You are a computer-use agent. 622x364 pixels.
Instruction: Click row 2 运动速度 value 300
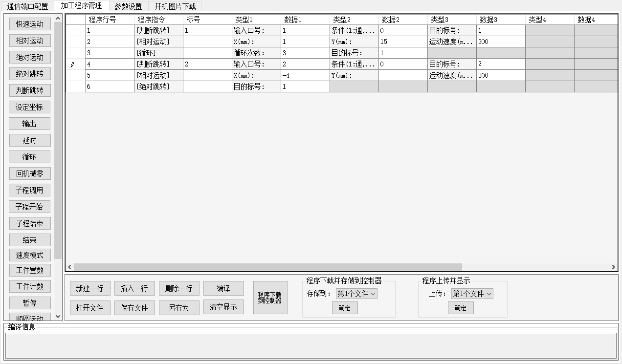[x=501, y=42]
